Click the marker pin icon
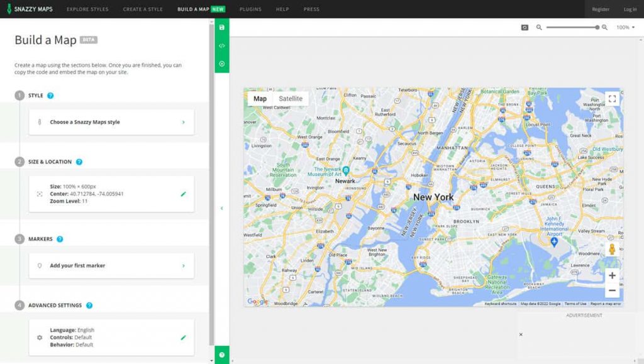The width and height of the screenshot is (644, 364). (40, 265)
